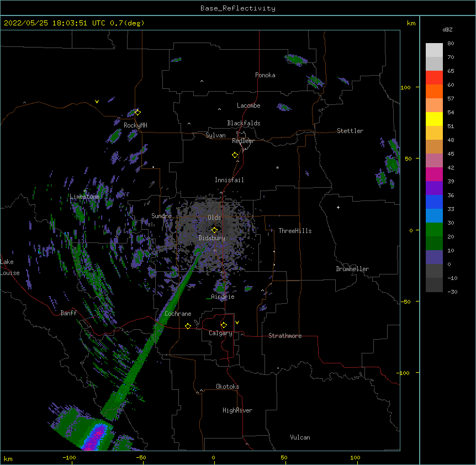Viewport: 476px width, 465px height.
Task: Click the ThreeHills town label
Action: [295, 231]
